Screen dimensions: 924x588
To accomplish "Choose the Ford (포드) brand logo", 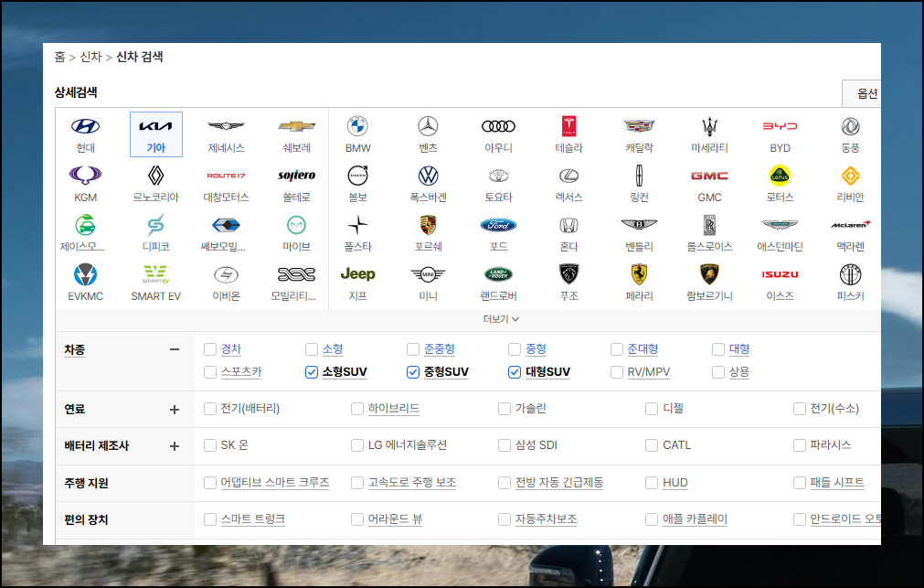I will (x=498, y=225).
